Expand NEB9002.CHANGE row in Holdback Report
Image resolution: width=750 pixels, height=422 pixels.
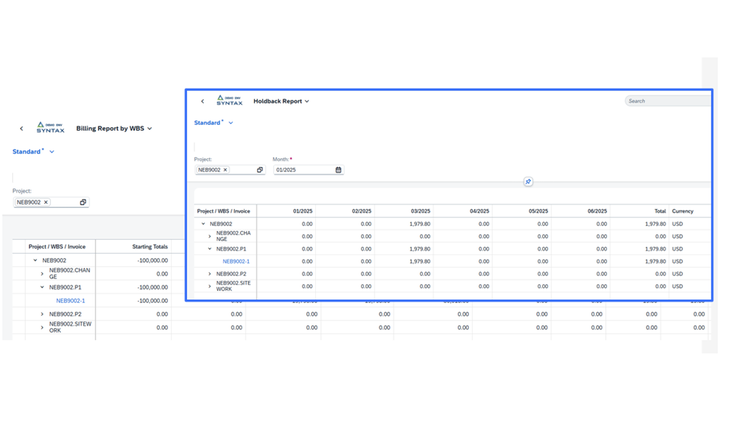click(x=210, y=236)
